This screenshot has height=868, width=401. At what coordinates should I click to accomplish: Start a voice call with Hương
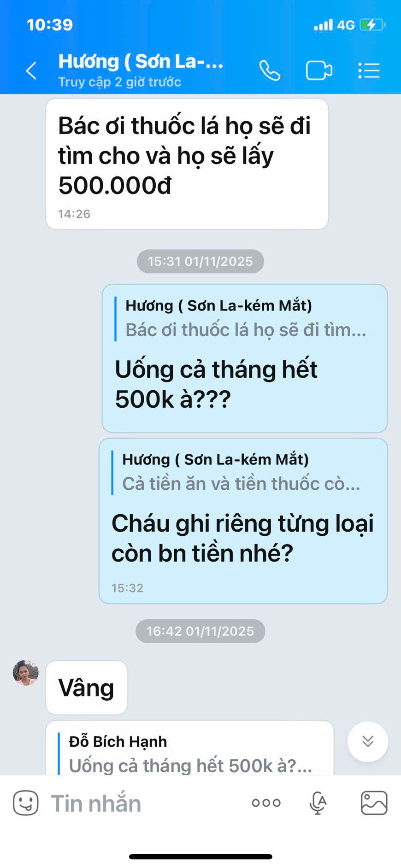click(270, 70)
